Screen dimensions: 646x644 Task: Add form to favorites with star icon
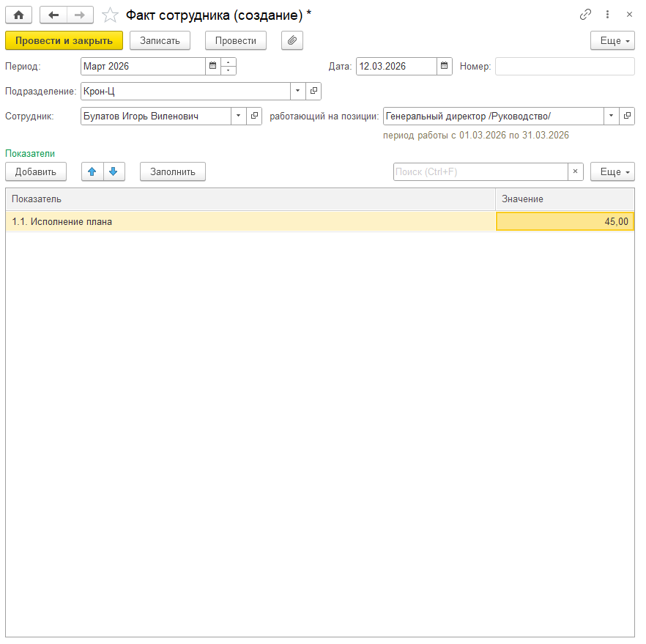click(x=110, y=15)
